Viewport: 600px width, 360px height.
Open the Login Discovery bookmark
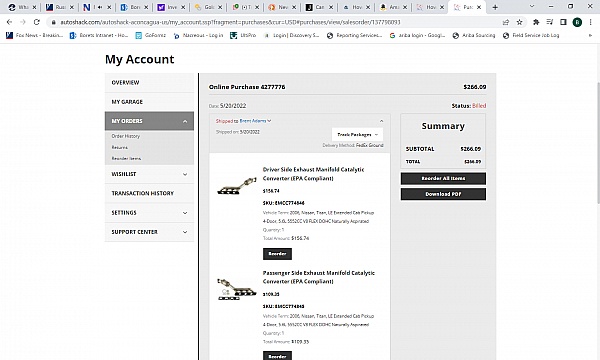(x=291, y=35)
